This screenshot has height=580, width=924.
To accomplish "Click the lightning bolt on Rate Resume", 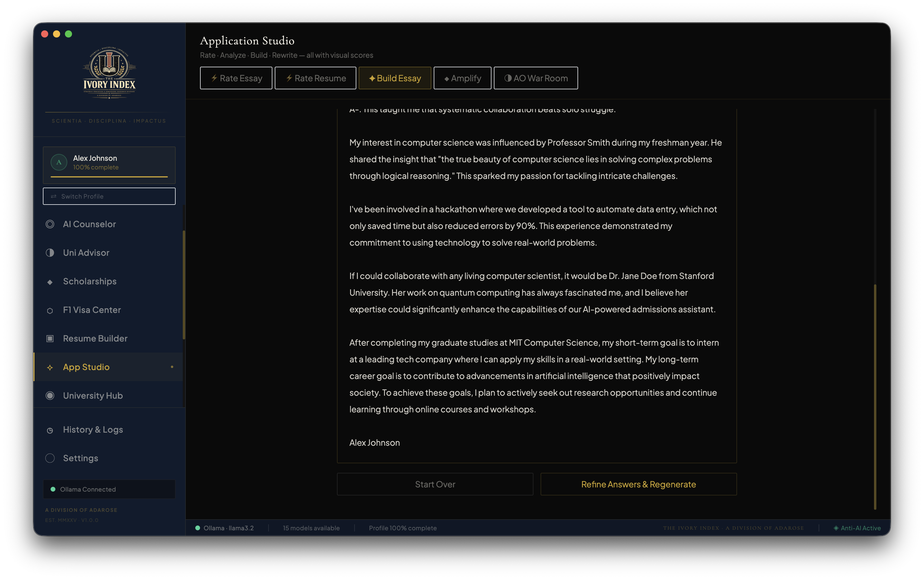I will pos(289,78).
